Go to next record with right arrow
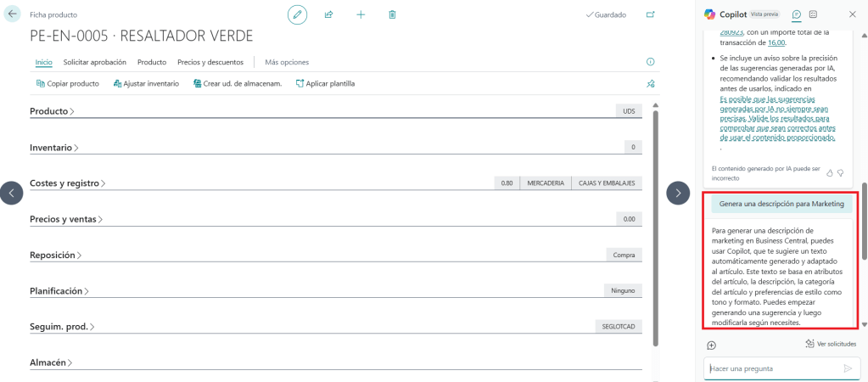The image size is (868, 382). point(678,193)
